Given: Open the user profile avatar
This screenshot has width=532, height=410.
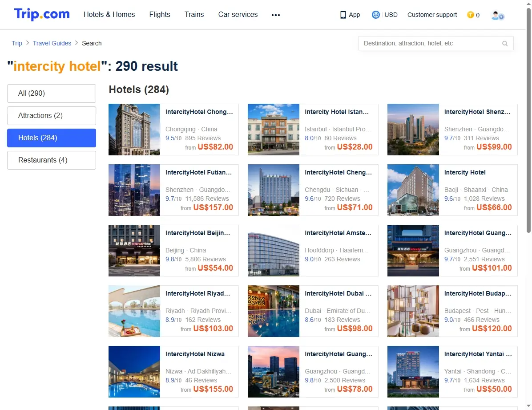Looking at the screenshot, I should [497, 15].
